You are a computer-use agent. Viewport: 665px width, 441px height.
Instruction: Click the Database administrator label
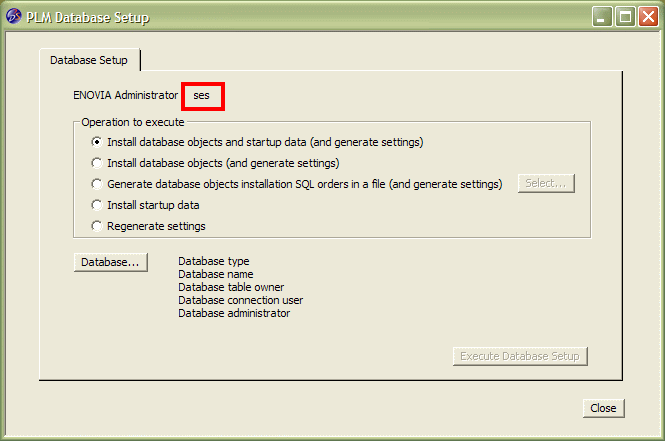click(x=234, y=313)
